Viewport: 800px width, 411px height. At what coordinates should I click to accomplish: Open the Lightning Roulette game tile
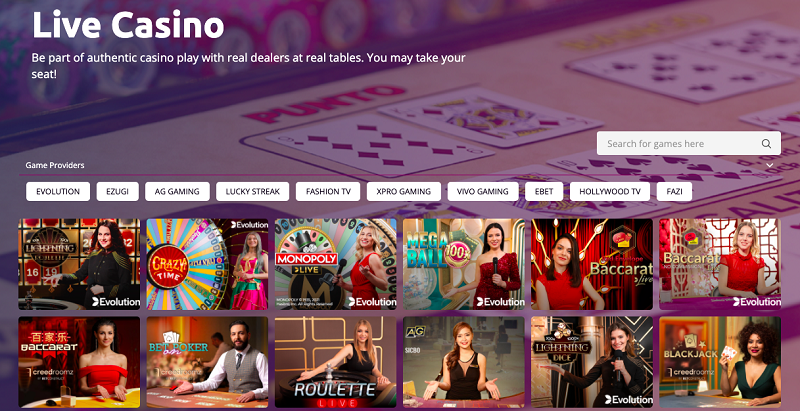pos(79,264)
